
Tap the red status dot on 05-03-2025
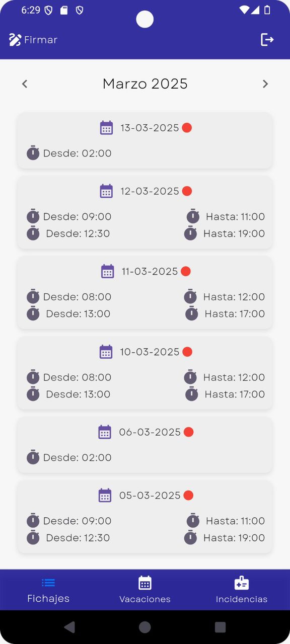188,496
